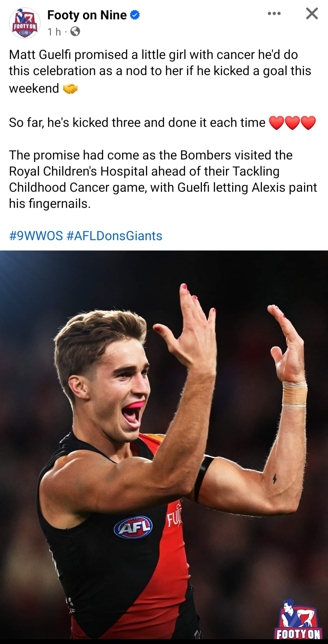This screenshot has height=644, width=328.
Task: Visit the Footy on Nine page name
Action: 87,15
